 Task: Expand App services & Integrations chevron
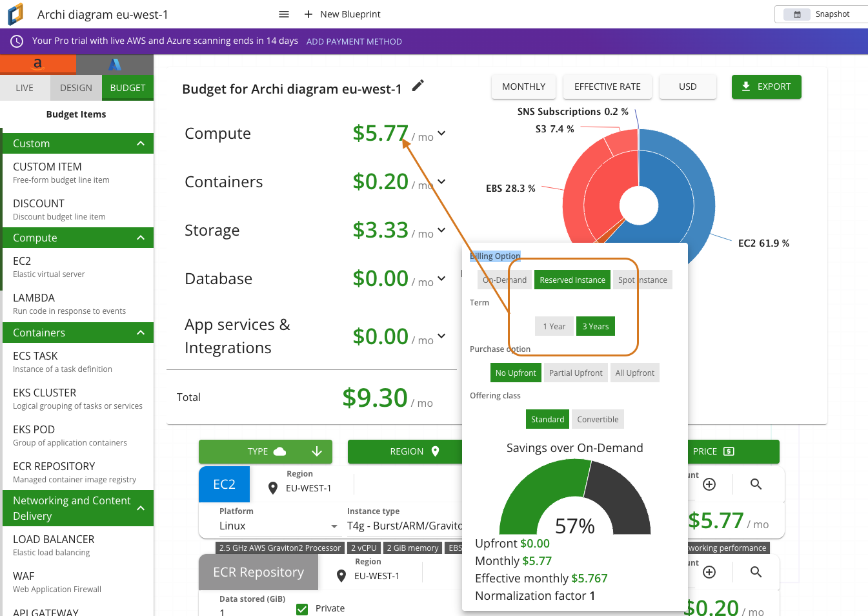point(441,336)
